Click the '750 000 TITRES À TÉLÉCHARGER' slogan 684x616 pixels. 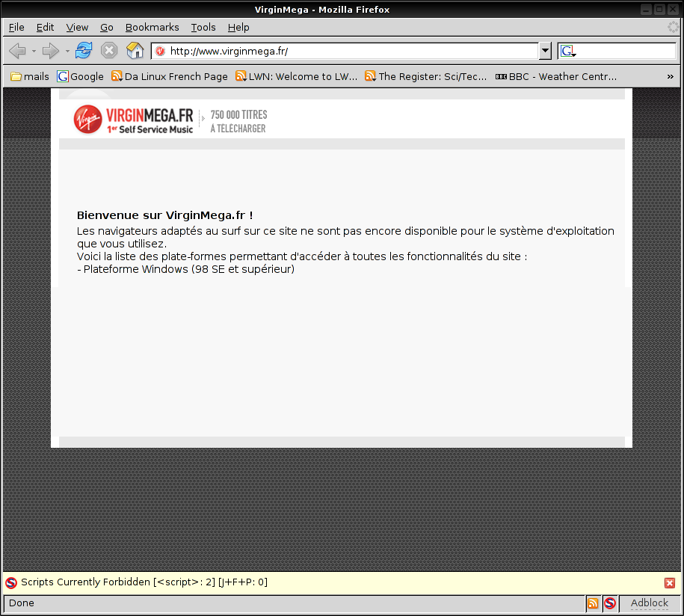click(x=238, y=121)
